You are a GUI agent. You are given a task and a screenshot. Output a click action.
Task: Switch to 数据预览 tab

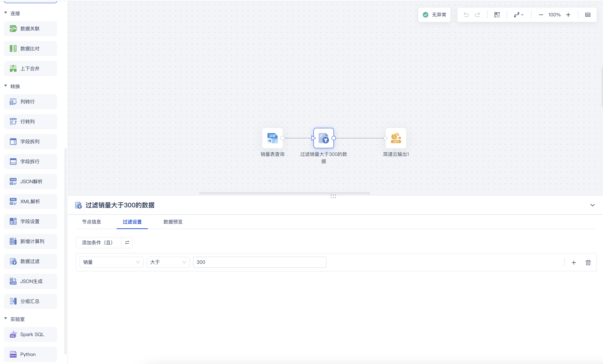[173, 222]
